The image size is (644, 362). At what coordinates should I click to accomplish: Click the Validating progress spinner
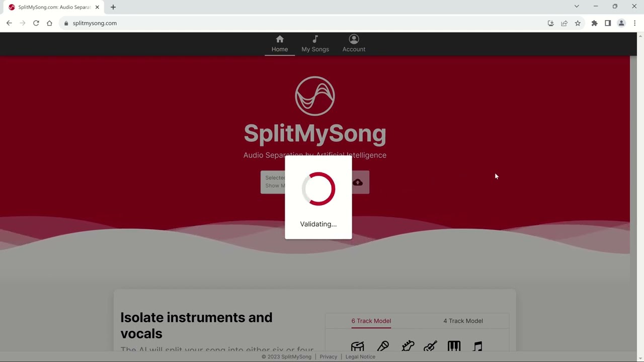(318, 189)
